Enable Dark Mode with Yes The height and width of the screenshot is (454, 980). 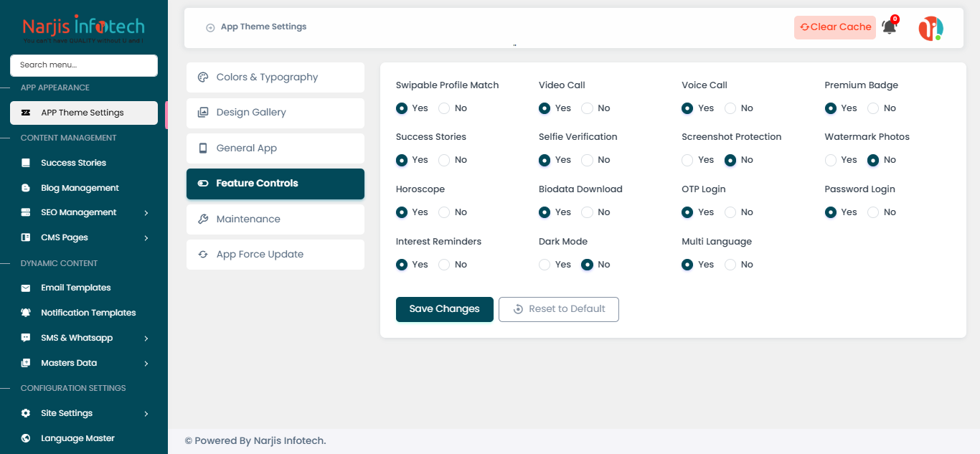coord(545,265)
